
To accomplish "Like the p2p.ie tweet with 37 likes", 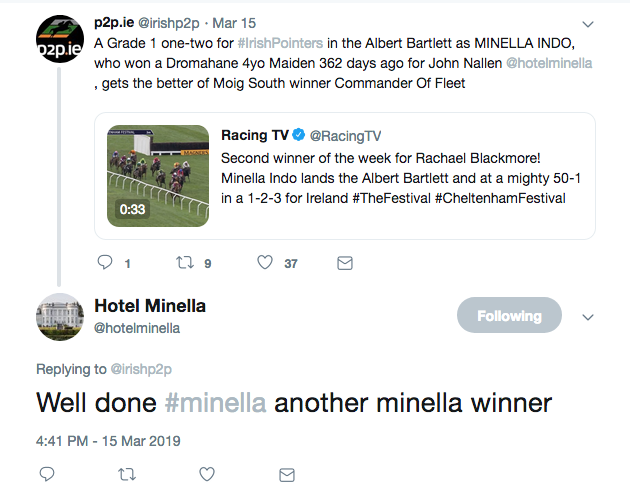I will pos(265,263).
